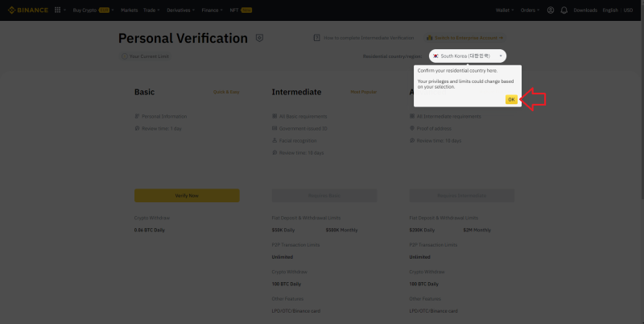644x324 pixels.
Task: Click OK in the country confirmation popup
Action: [x=511, y=99]
